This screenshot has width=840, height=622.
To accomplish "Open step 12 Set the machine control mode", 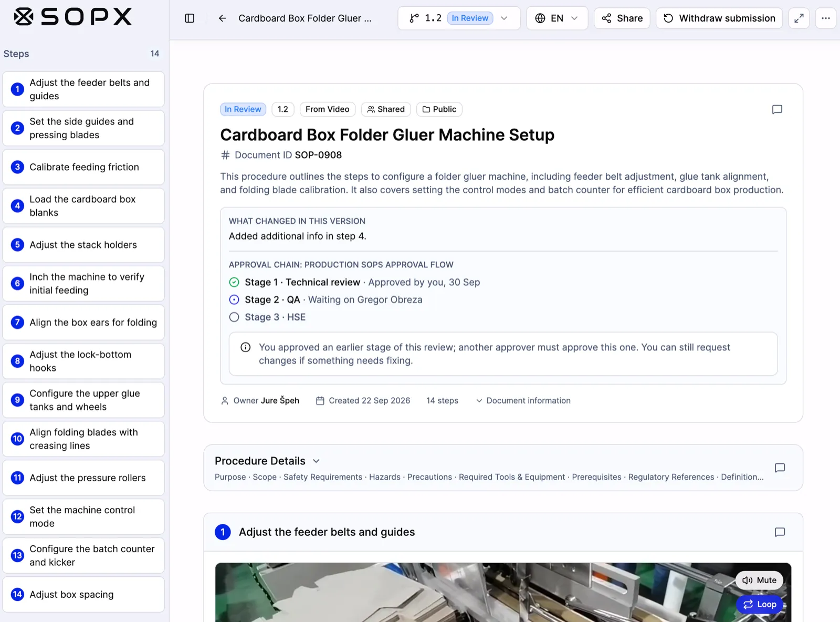I will tap(83, 516).
